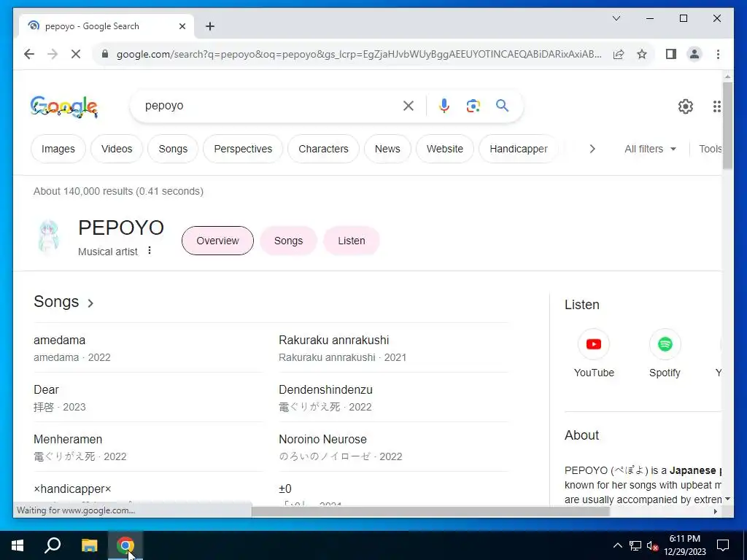Open the song Dendenshindenzu
Screen dimensions: 747x560
coord(325,390)
